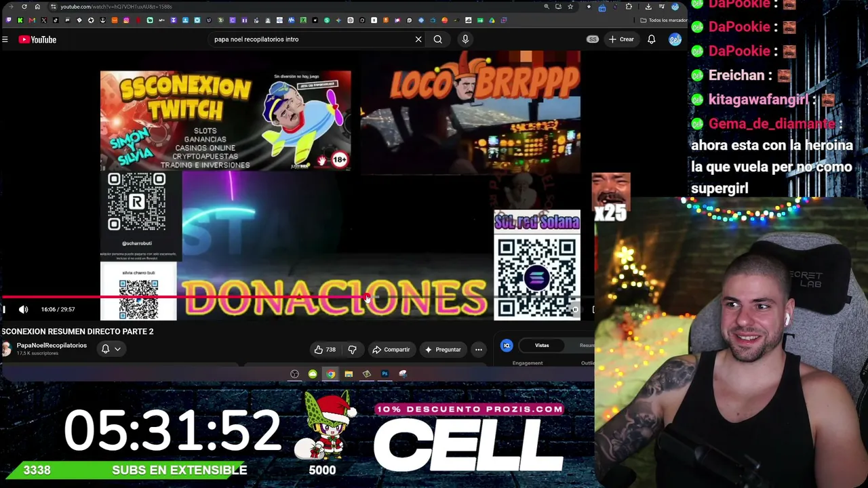This screenshot has width=868, height=488.
Task: Click the SOL red Solana QR code
Action: [537, 277]
